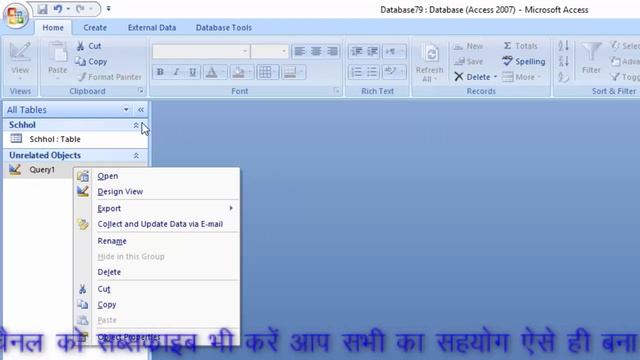Click Format Painter in the ribbon
The height and width of the screenshot is (360, 640).
[x=109, y=77]
